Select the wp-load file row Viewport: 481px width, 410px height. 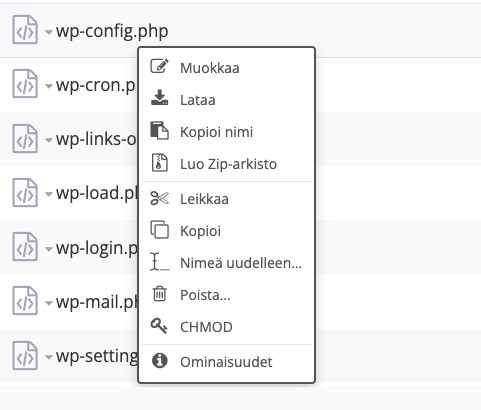click(240, 193)
